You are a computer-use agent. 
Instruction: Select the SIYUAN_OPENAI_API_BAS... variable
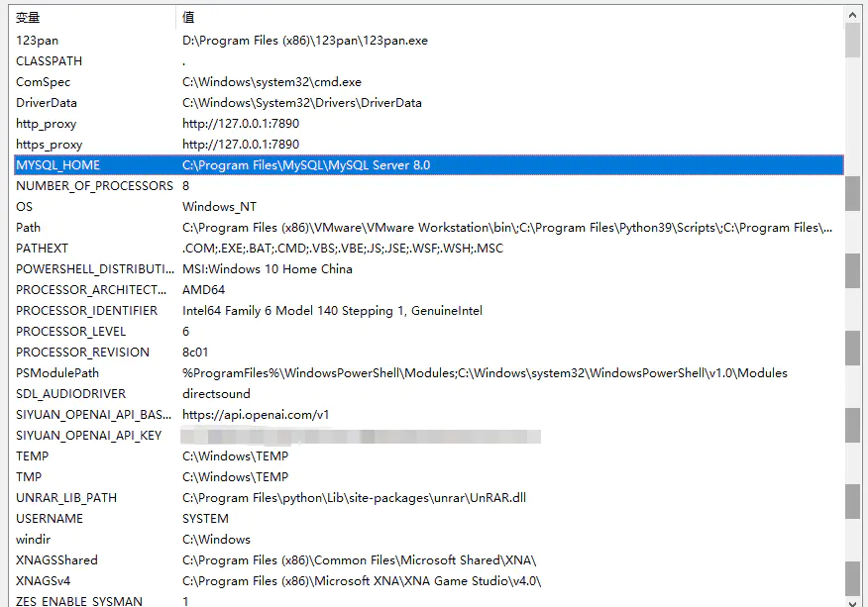click(428, 415)
